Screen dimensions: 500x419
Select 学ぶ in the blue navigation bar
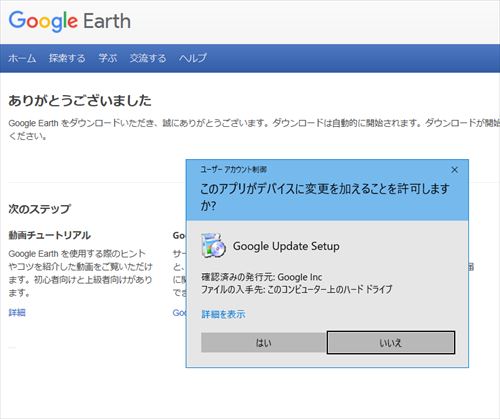pos(107,58)
